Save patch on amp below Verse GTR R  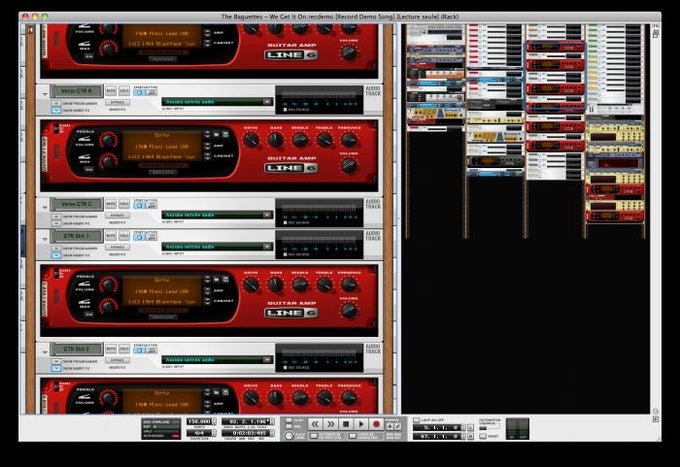(225, 134)
